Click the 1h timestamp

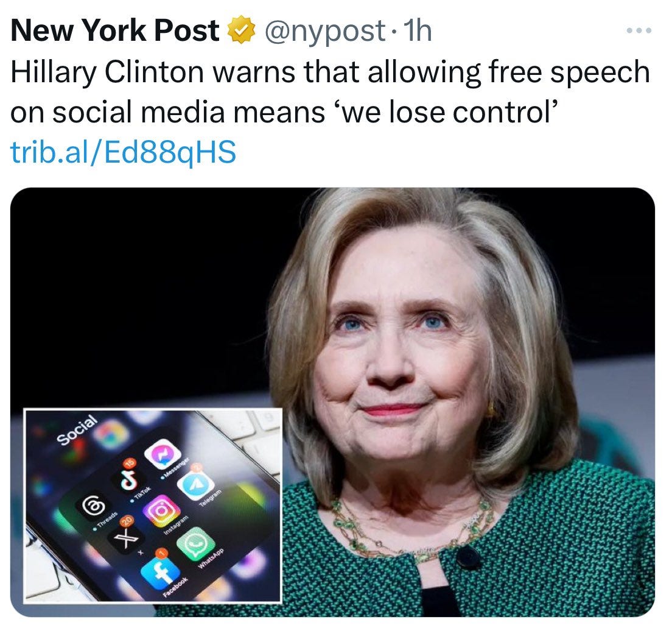coord(418,30)
